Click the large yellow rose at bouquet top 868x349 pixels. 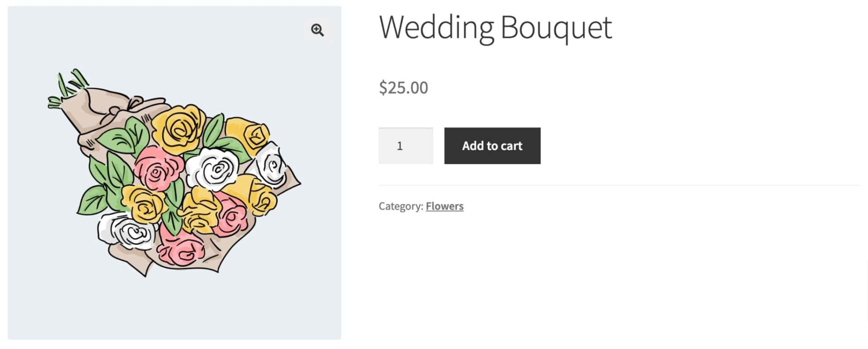tap(178, 129)
